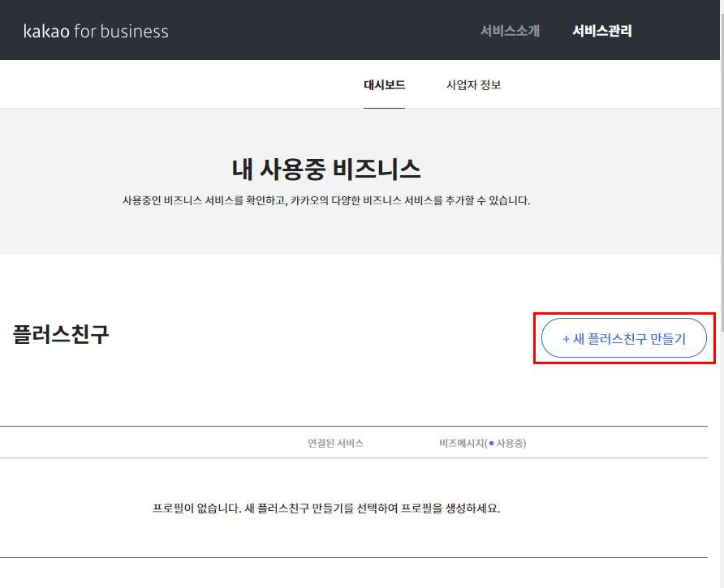Open the 서비스관리 menu
Image resolution: width=724 pixels, height=588 pixels.
601,32
